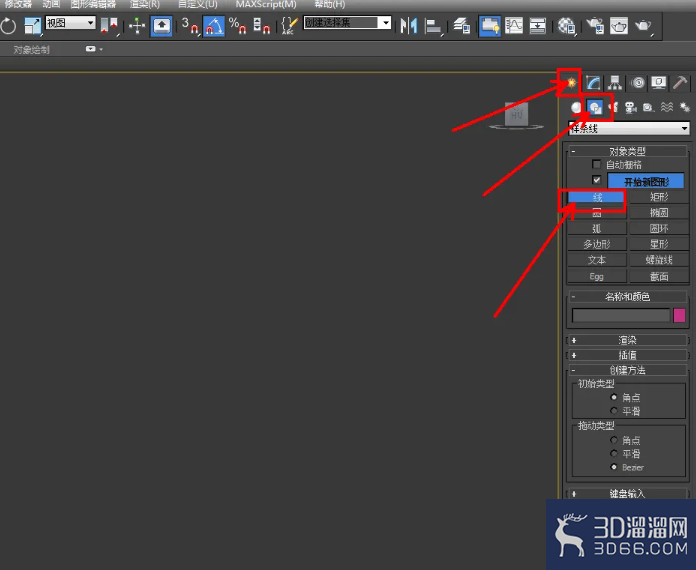The height and width of the screenshot is (570, 696).
Task: Open the Schematic View icon
Action: [x=538, y=26]
